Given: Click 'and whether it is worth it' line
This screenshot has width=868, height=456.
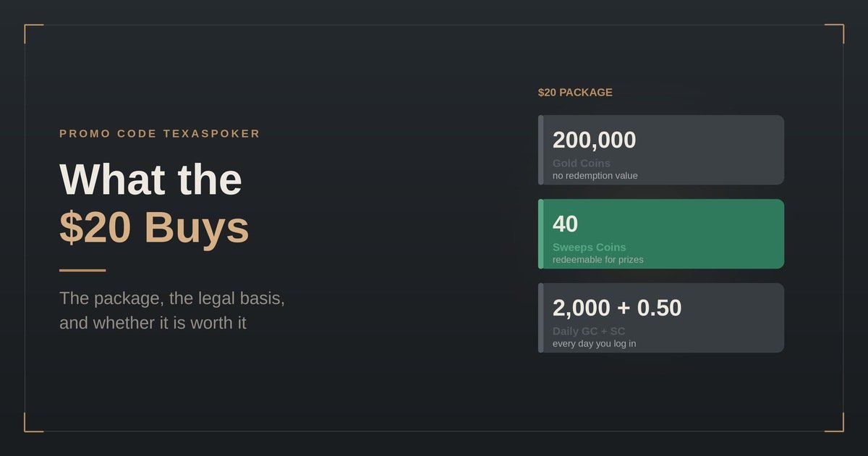Looking at the screenshot, I should click(153, 323).
